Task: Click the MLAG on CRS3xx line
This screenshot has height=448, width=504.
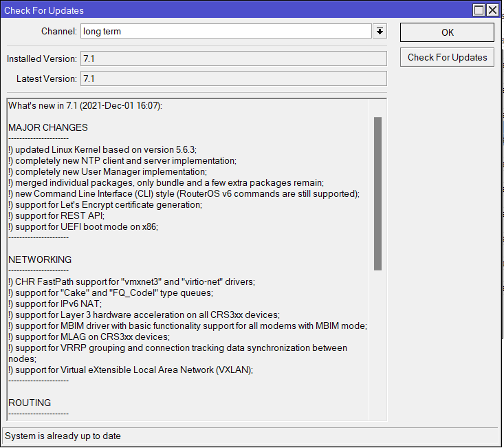Action: pos(89,337)
